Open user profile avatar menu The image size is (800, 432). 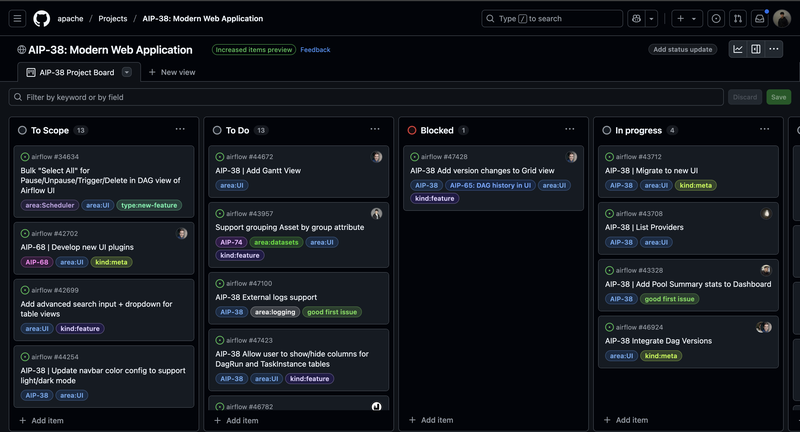click(x=782, y=19)
